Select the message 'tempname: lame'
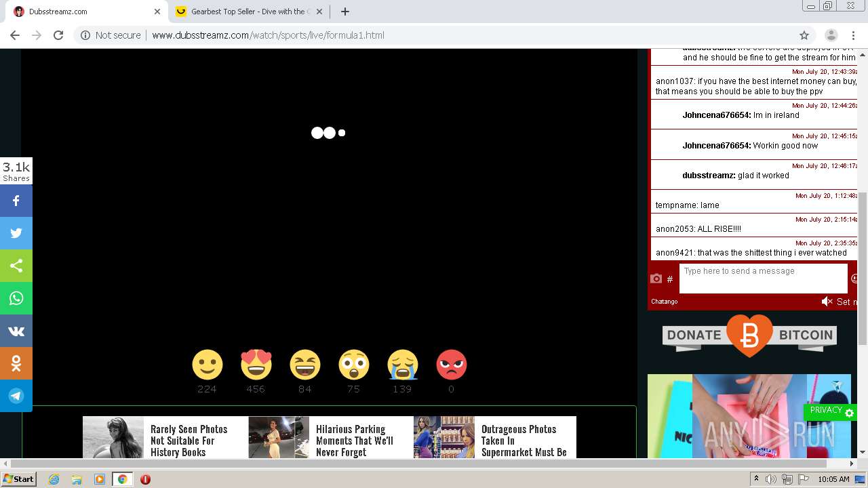The height and width of the screenshot is (488, 868). [687, 205]
